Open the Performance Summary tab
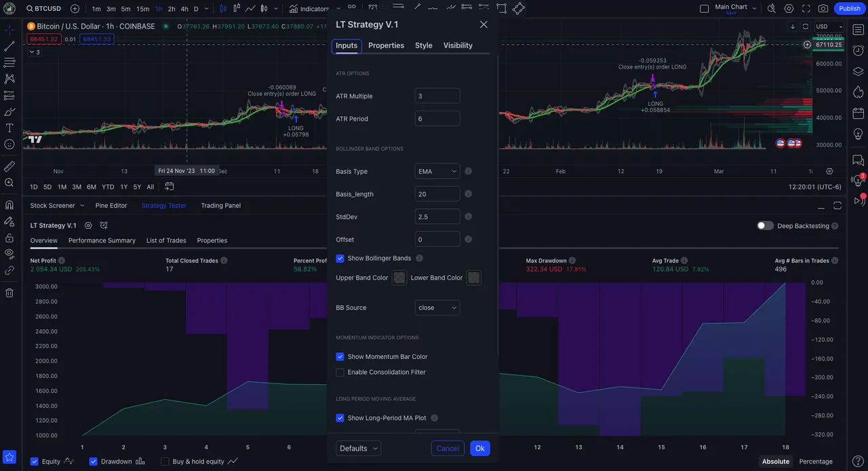 [102, 240]
